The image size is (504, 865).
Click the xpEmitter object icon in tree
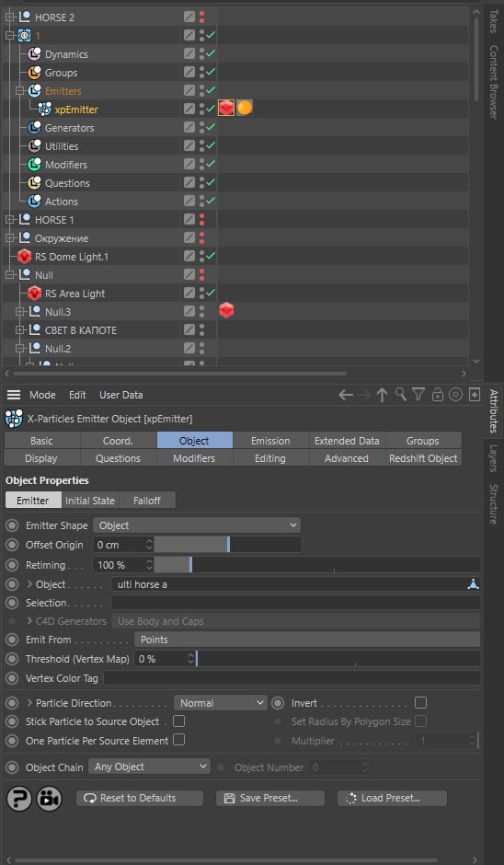coord(45,110)
